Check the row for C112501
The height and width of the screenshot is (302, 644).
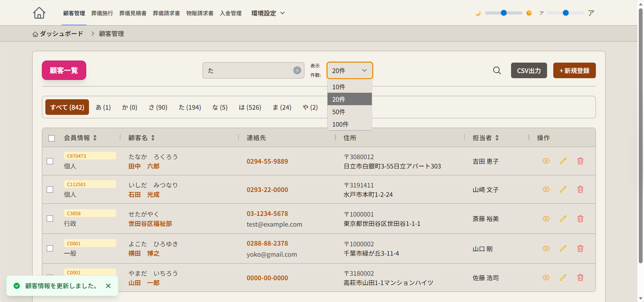pos(50,190)
